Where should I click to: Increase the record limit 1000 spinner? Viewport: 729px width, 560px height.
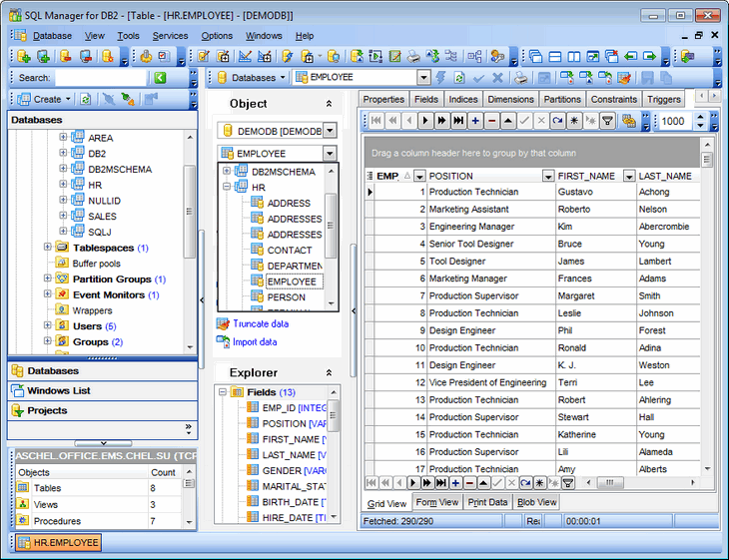[700, 117]
